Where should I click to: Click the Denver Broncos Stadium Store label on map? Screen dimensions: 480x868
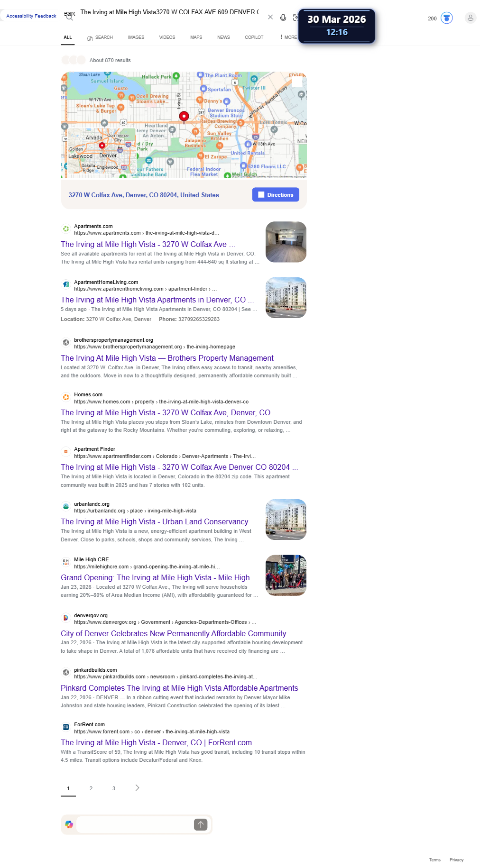point(226,113)
